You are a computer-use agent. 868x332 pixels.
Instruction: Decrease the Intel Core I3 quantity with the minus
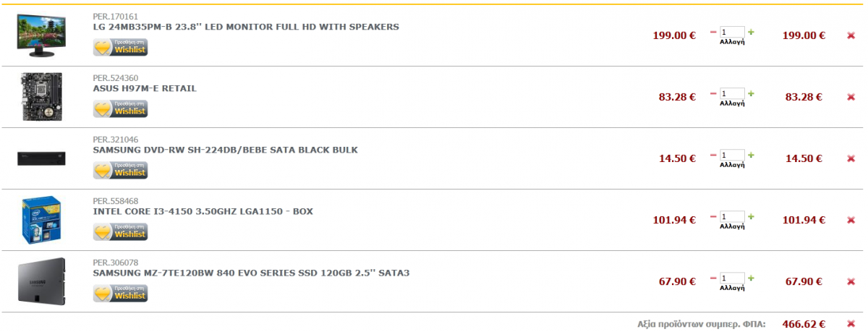point(713,216)
